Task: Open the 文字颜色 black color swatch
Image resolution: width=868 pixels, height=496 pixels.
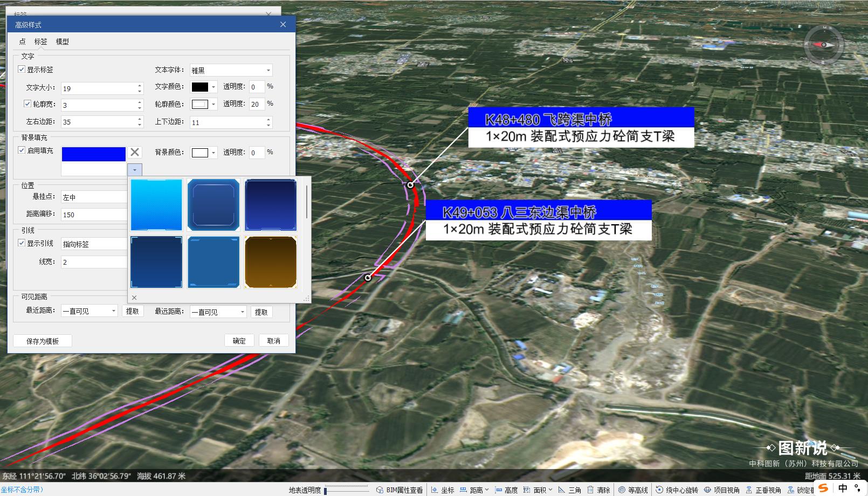Action: point(200,87)
